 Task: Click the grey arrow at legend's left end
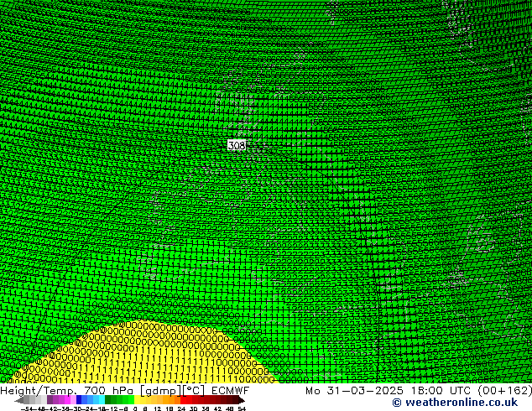click(x=19, y=400)
